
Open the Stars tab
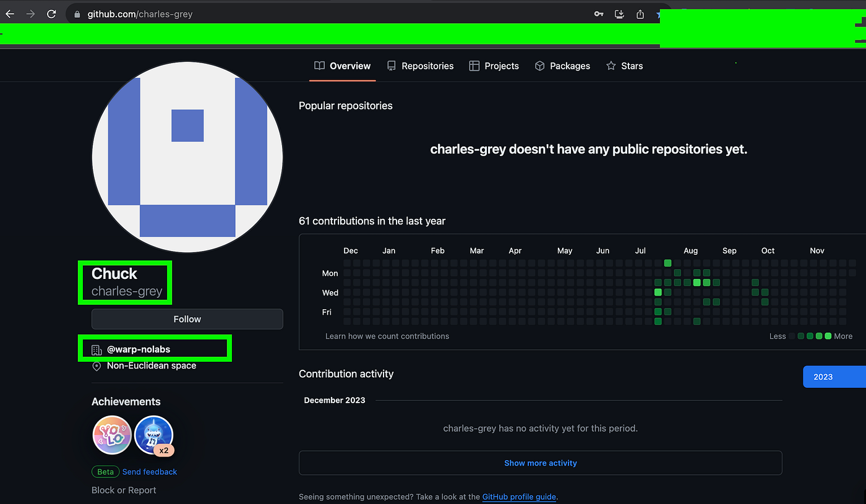pos(624,66)
